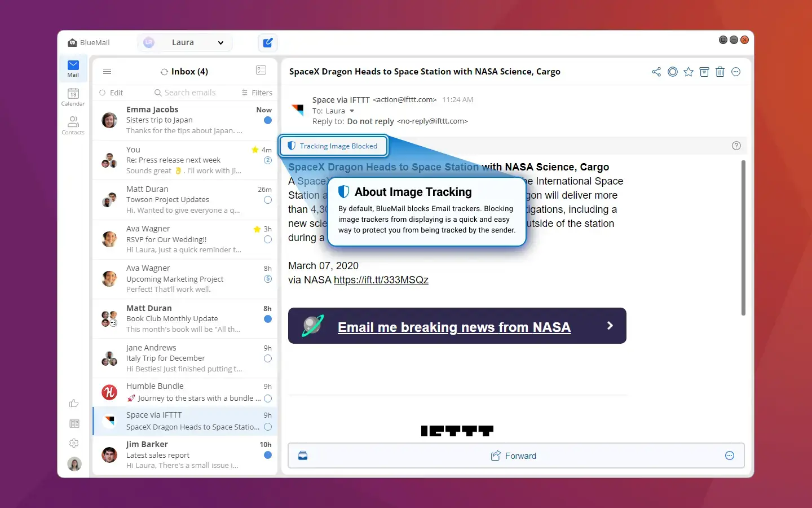The width and height of the screenshot is (812, 508).
Task: Open the settings gear in sidebar
Action: [x=74, y=443]
